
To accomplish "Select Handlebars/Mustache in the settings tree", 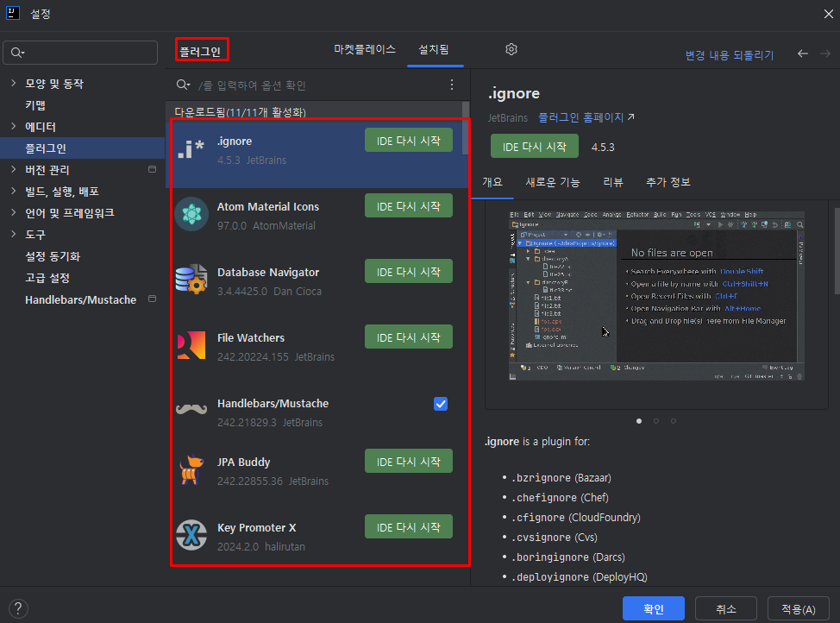I will [x=80, y=299].
